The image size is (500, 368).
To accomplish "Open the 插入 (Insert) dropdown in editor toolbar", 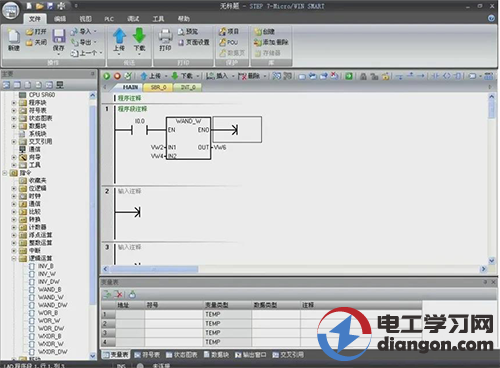I will [233, 76].
